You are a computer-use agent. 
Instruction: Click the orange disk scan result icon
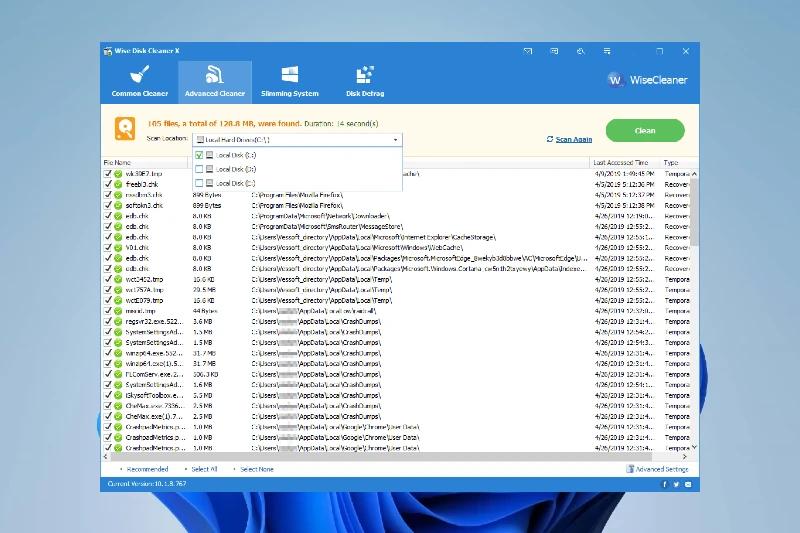click(125, 128)
